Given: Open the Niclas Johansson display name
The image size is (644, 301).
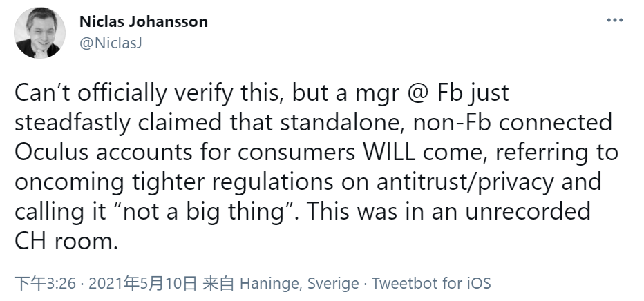Looking at the screenshot, I should [144, 21].
